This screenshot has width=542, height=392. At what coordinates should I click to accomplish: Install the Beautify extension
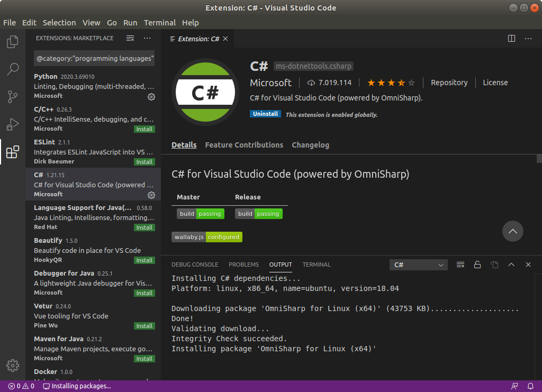click(144, 260)
